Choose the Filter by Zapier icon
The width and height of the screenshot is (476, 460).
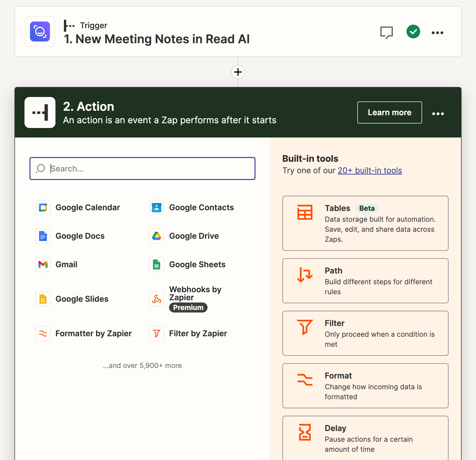[x=157, y=333]
